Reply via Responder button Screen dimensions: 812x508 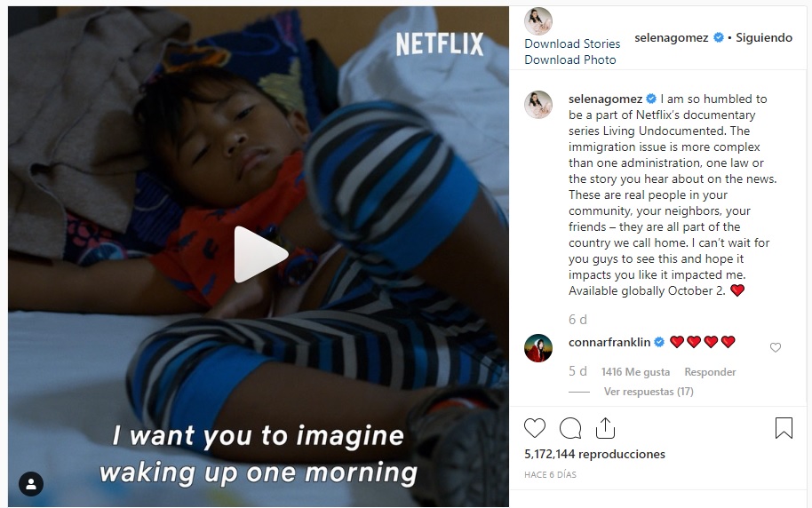tap(710, 372)
